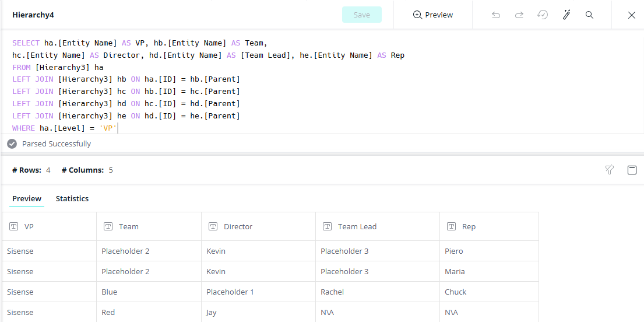644x322 pixels.
Task: Select the Preview tab in results
Action: coord(27,198)
